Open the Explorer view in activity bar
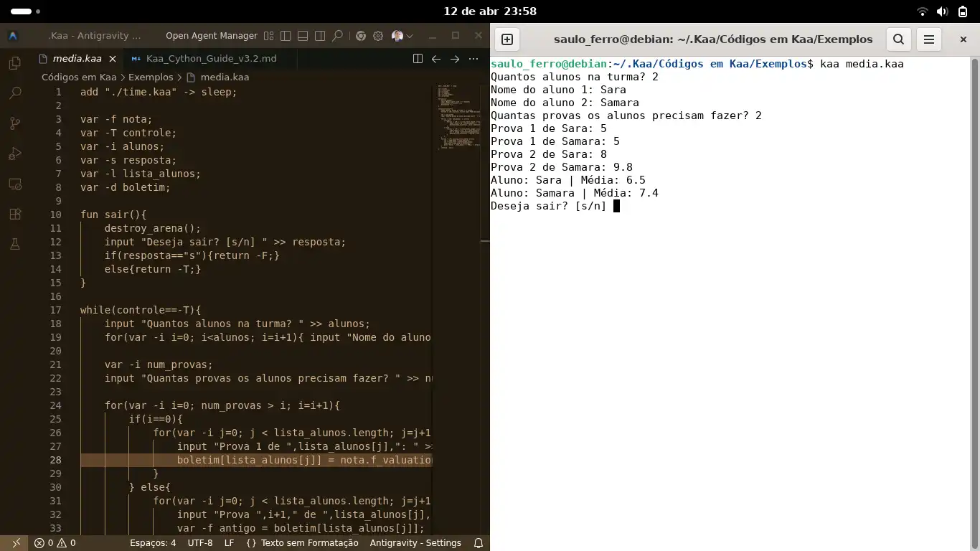 (x=14, y=63)
